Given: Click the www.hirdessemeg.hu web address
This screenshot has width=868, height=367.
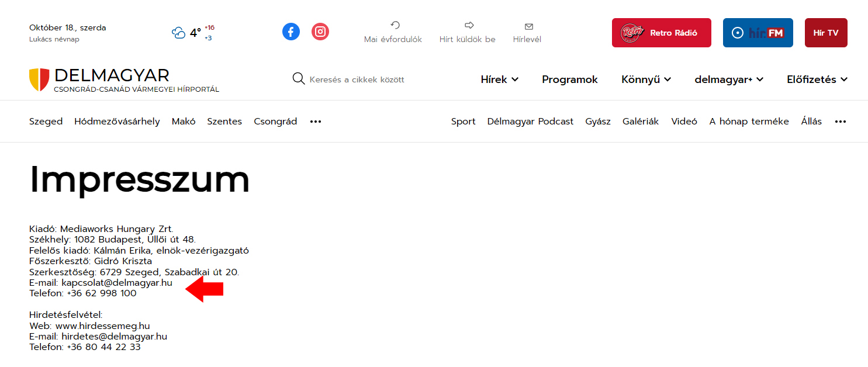Looking at the screenshot, I should pos(103,326).
